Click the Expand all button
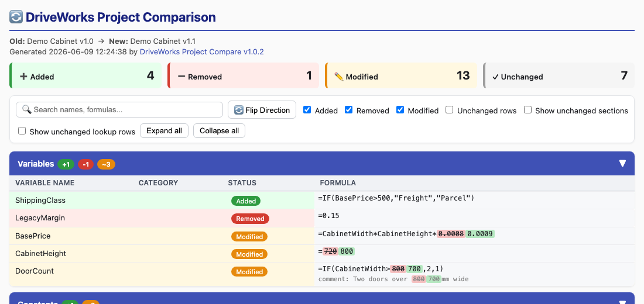Viewport: 644px width, 304px height. [x=165, y=131]
